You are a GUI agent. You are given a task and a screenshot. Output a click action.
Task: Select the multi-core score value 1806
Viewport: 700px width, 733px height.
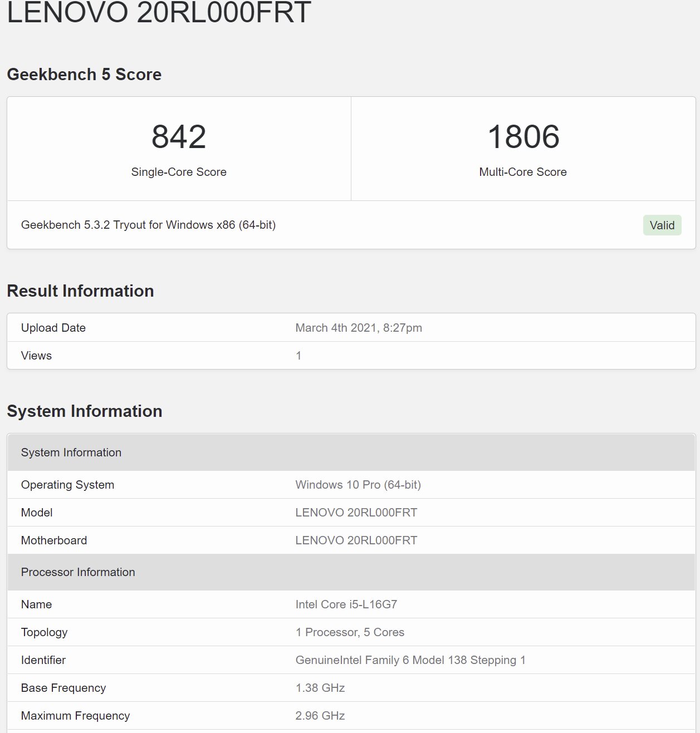pos(523,137)
